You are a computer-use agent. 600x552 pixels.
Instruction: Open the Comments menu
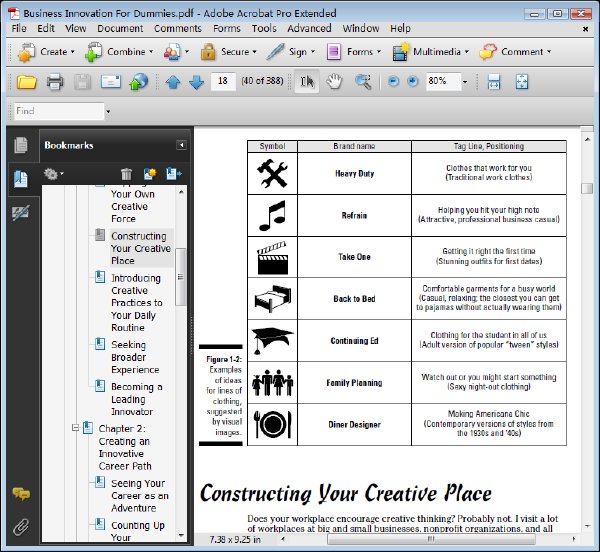[x=178, y=28]
